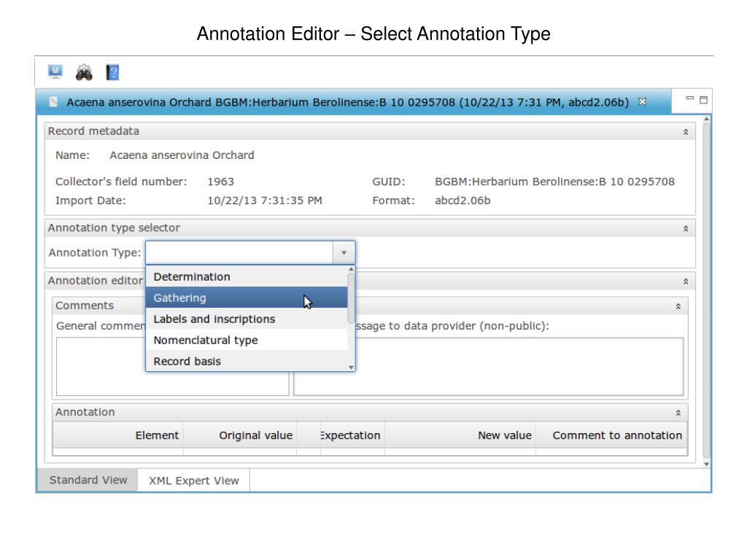The image size is (747, 560).
Task: Click the Annotation Type dropdown arrow
Action: [344, 253]
